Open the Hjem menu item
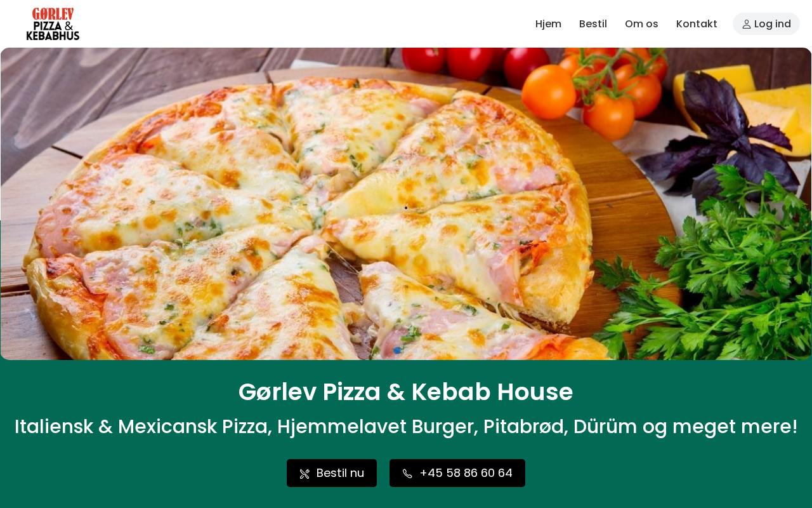 tap(548, 24)
